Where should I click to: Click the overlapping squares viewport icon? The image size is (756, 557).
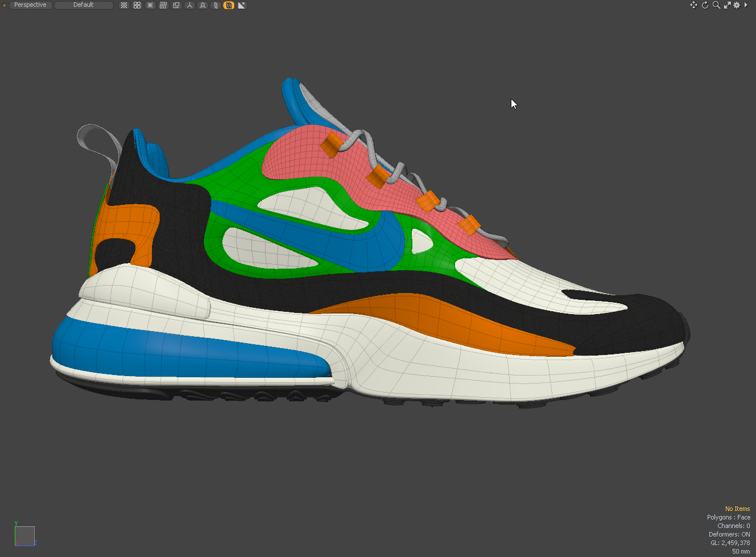tap(176, 5)
